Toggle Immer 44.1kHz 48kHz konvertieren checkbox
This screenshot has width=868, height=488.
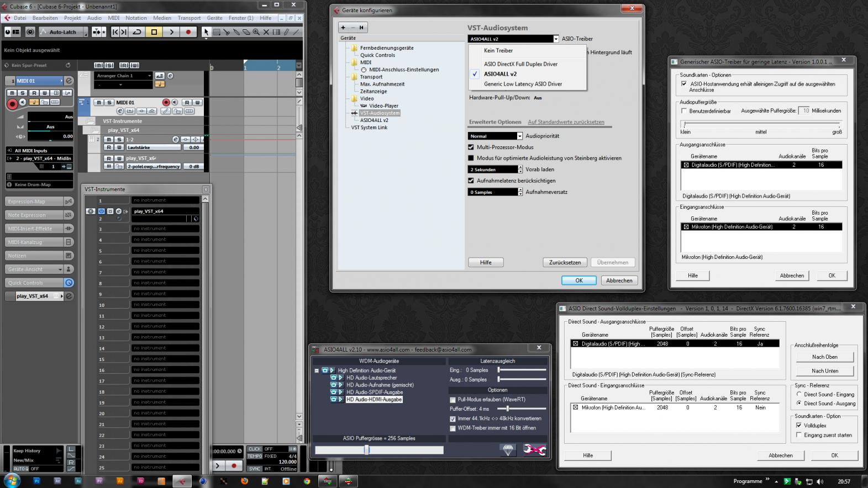[x=453, y=419]
